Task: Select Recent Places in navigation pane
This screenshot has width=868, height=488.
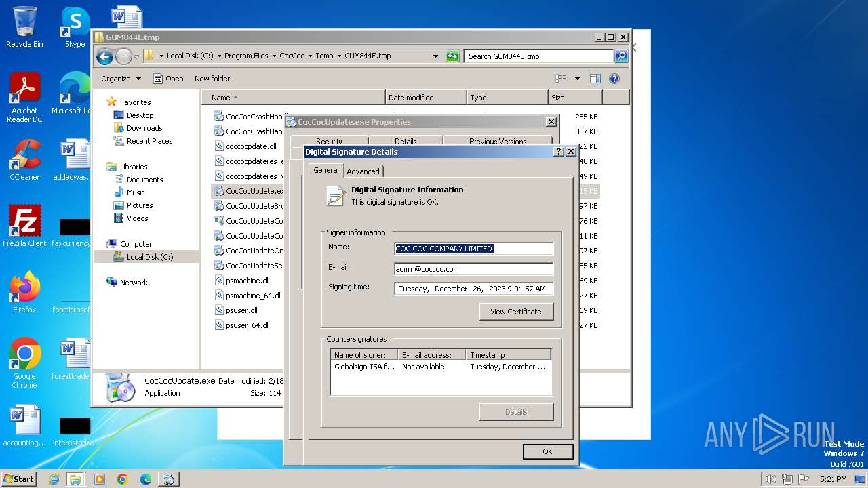Action: 149,141
